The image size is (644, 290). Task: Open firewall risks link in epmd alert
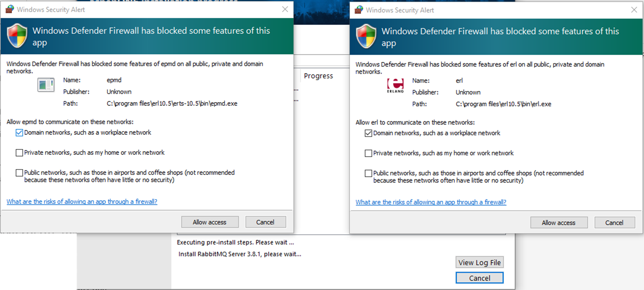pyautogui.click(x=82, y=202)
